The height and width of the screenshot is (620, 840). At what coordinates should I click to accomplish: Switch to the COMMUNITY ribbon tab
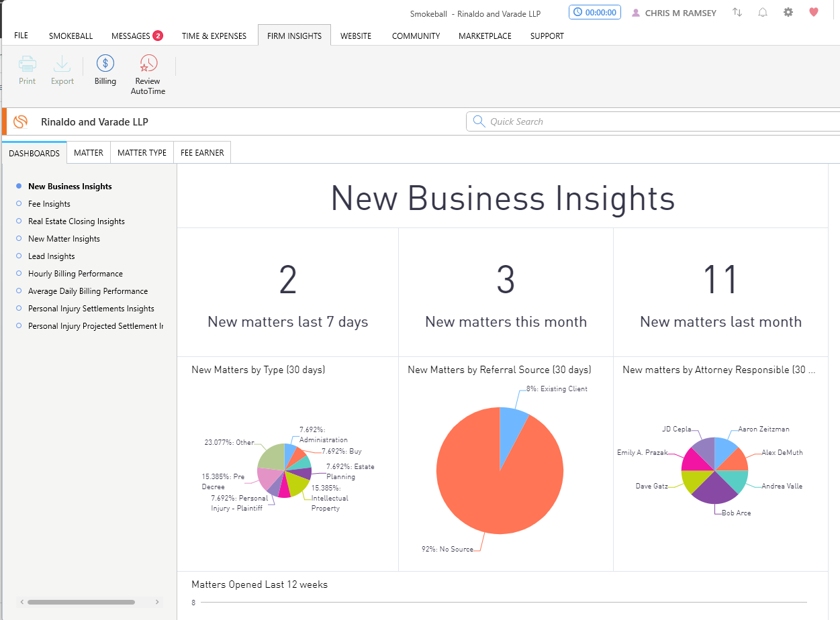(x=416, y=36)
